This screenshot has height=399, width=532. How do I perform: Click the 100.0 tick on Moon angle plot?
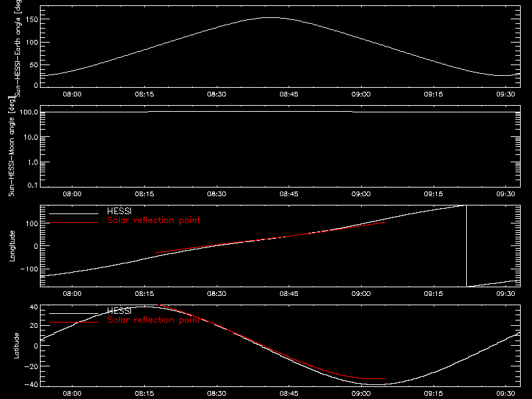pos(29,112)
